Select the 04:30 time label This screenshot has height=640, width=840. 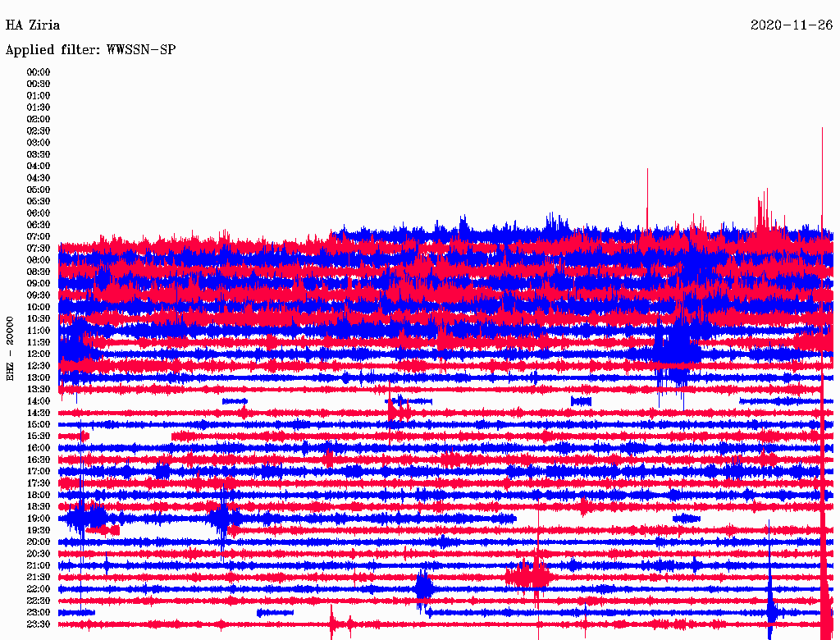click(39, 178)
